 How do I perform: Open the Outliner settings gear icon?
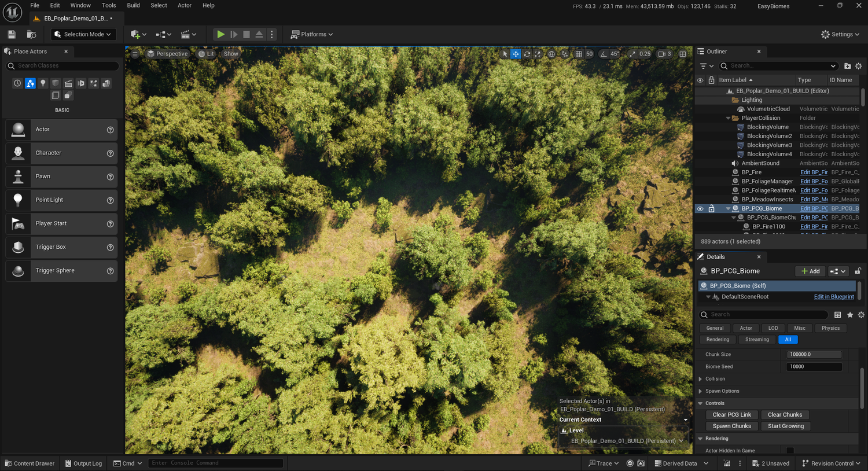859,66
